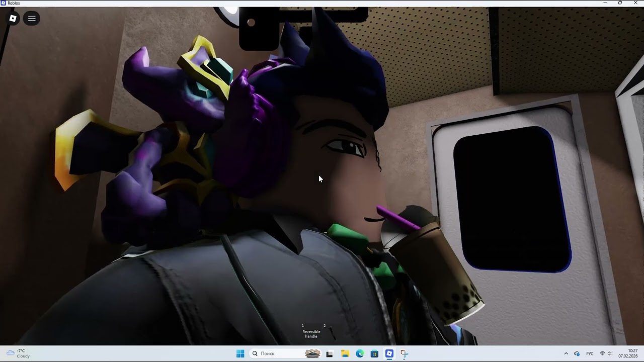Open the weather widget showing Cloudy

click(18, 353)
